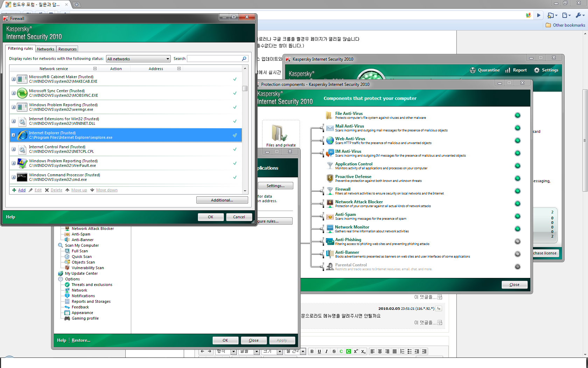Click the Anti-Banner icon in components list
The image size is (588, 368).
tap(330, 254)
